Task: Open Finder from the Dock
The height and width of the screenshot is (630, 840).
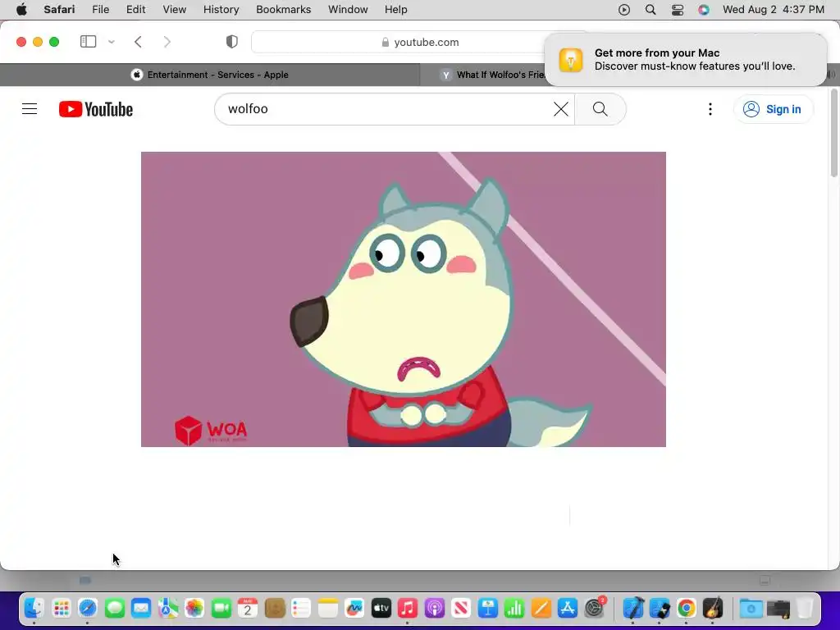Action: click(34, 609)
